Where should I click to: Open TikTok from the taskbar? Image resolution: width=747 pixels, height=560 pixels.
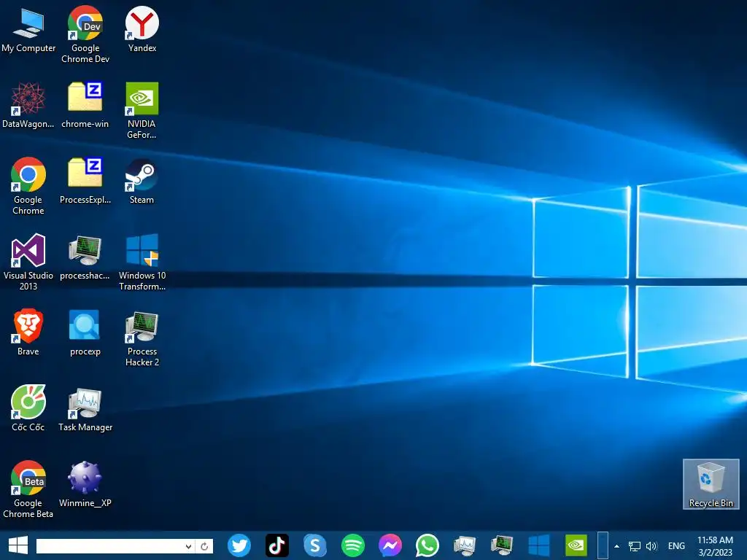tap(276, 545)
